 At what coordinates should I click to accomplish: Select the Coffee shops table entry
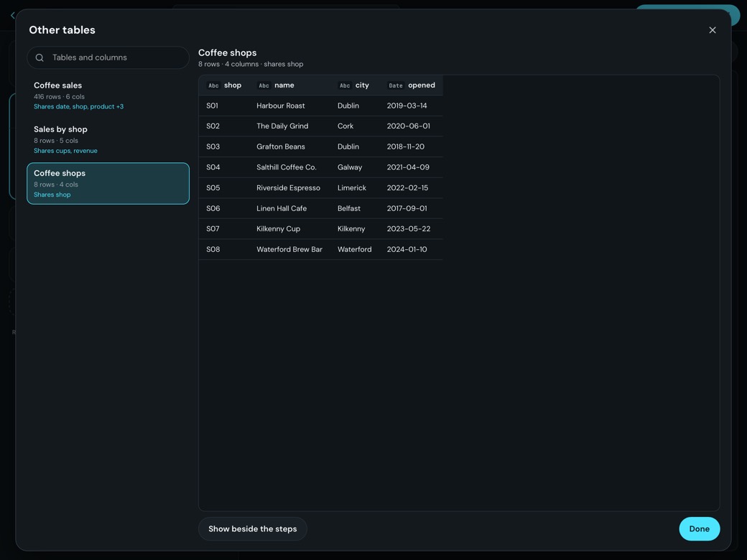pos(108,183)
